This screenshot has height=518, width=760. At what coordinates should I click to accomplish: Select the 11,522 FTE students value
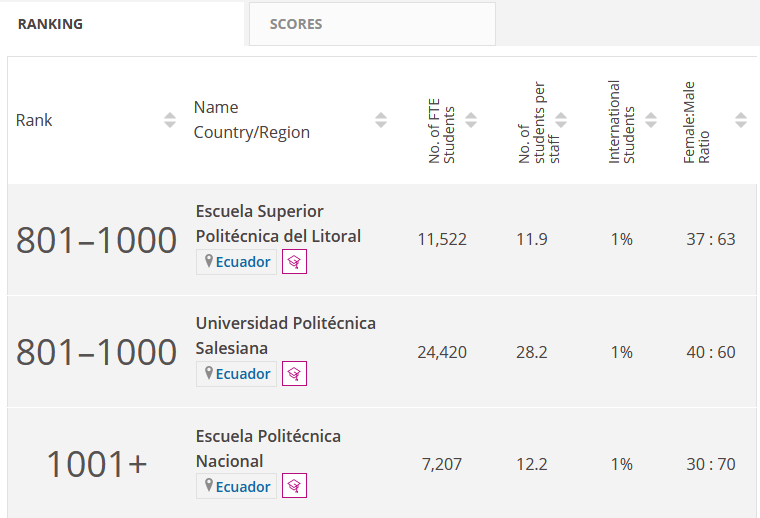[442, 239]
